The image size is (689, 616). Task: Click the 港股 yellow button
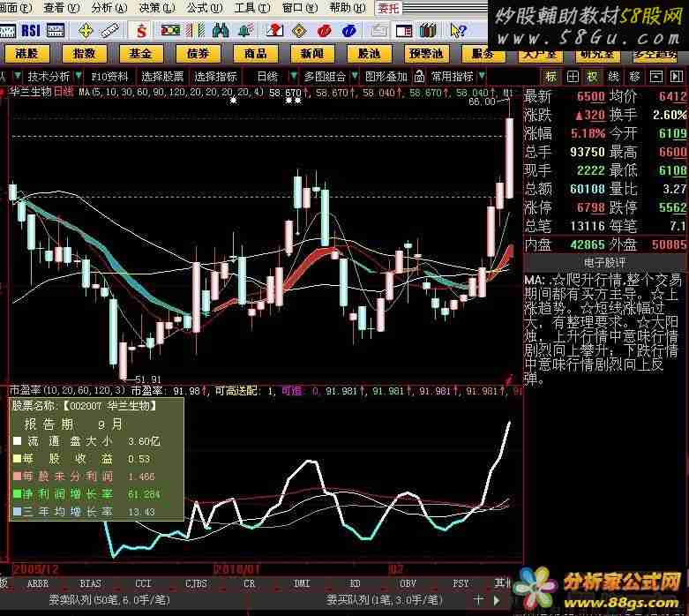pos(26,54)
